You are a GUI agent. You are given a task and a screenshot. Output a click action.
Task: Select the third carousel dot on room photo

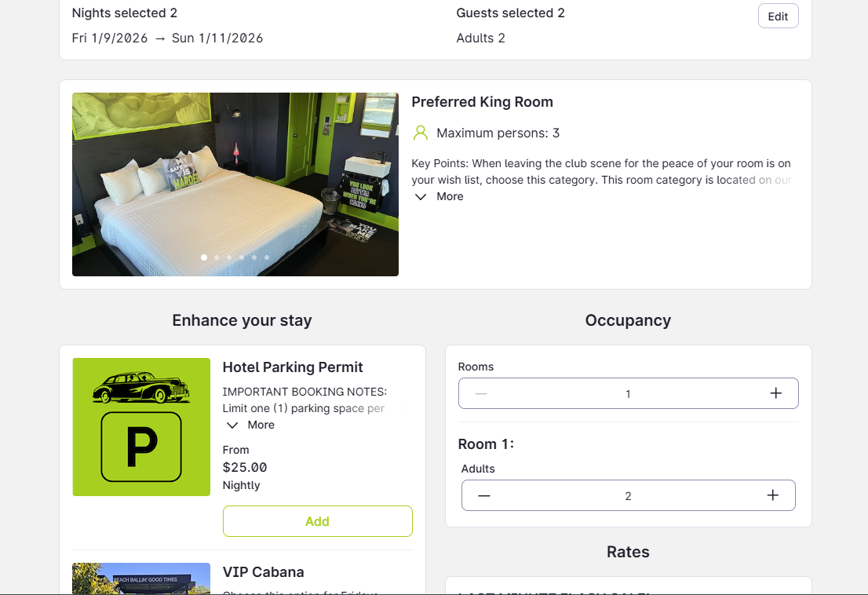[x=228, y=257]
